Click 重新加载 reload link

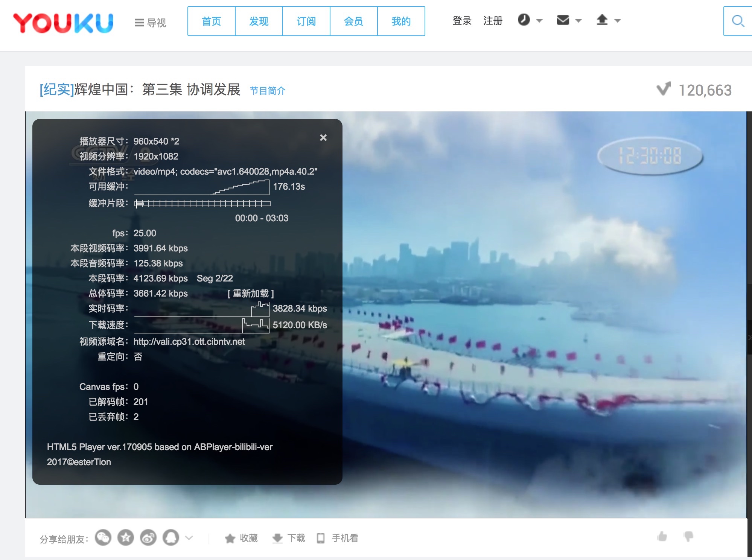(251, 294)
